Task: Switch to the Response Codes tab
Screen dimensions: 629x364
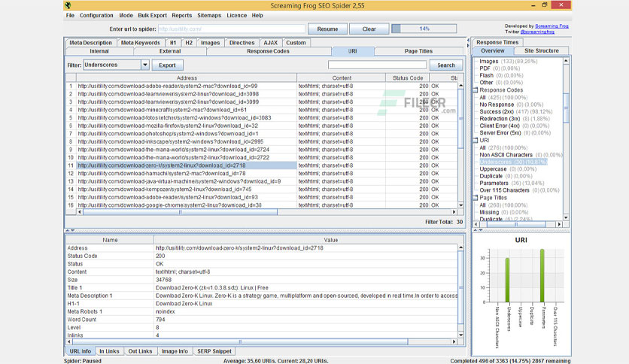Action: (268, 51)
